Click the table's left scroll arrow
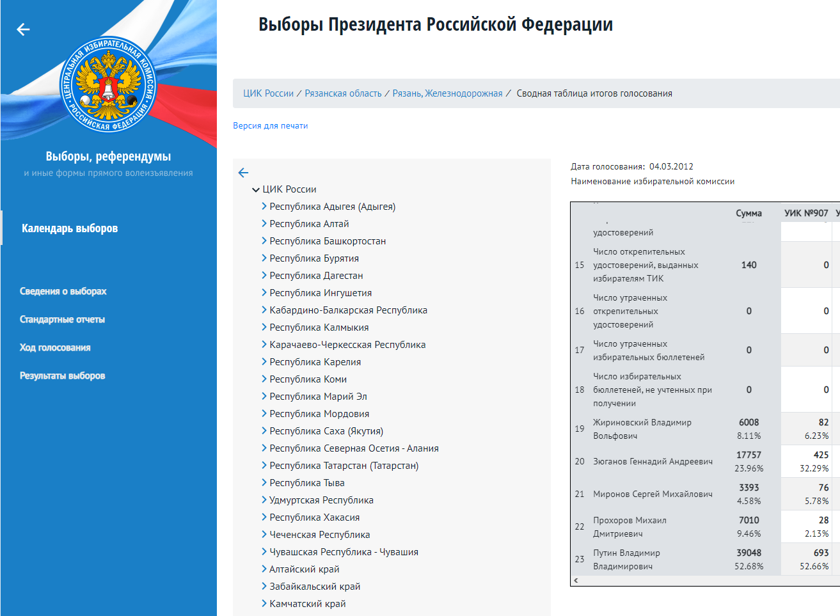840x616 pixels. 576,581
